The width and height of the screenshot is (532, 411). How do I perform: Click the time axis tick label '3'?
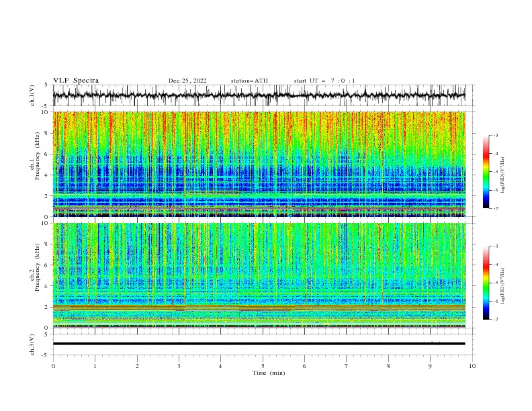(x=179, y=366)
